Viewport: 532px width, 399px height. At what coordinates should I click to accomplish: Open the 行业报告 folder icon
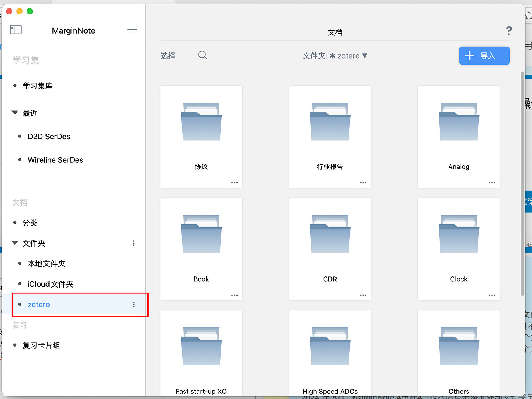(x=330, y=121)
